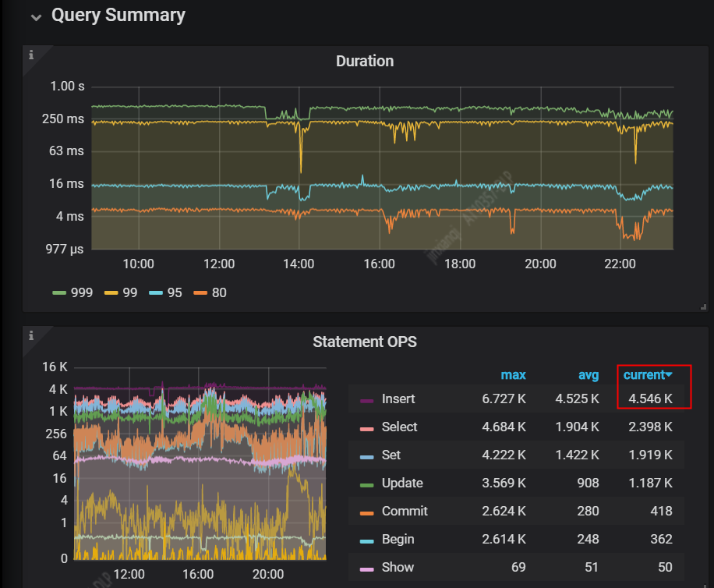Click Select current value 2.398 K
The width and height of the screenshot is (714, 588).
click(x=650, y=427)
